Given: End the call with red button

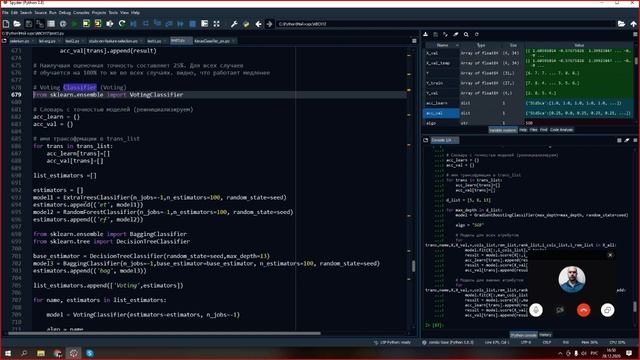Looking at the screenshot, I should click(584, 310).
